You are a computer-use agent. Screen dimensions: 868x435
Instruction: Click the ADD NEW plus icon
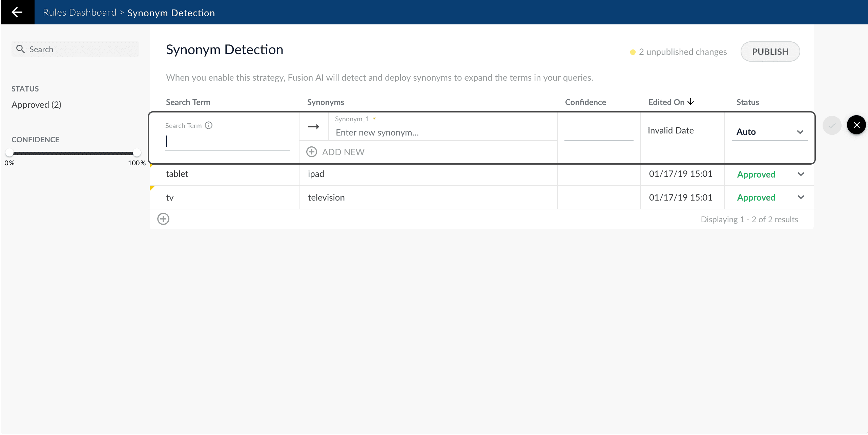tap(312, 152)
